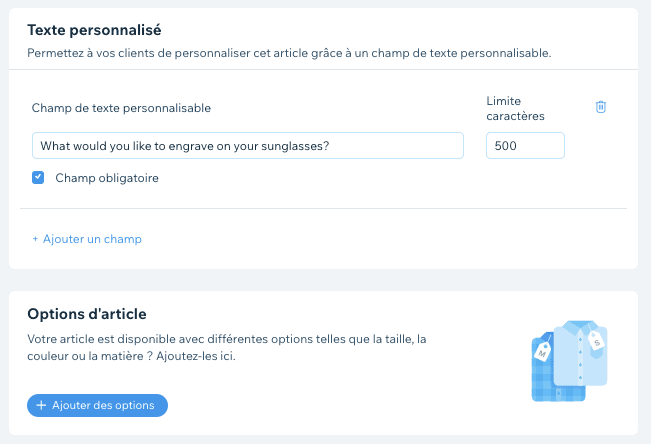Toggle the Champ obligatoire checkbox
The height and width of the screenshot is (444, 651).
[38, 178]
